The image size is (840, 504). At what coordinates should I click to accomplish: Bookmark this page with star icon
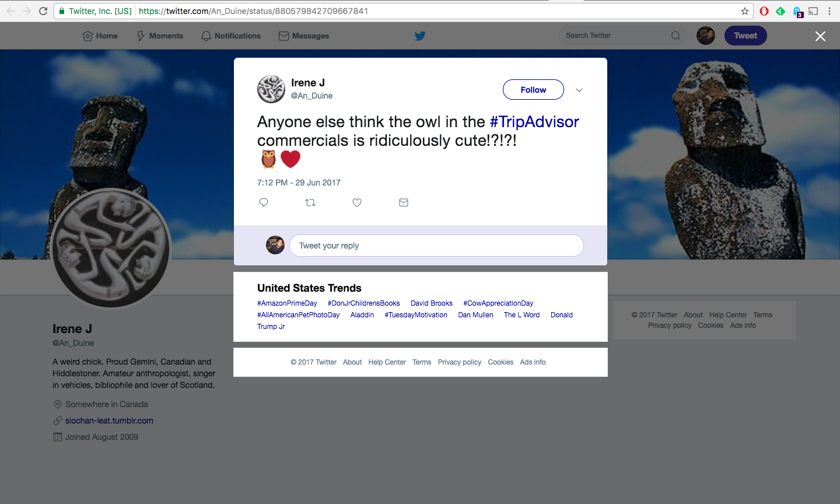tap(745, 11)
